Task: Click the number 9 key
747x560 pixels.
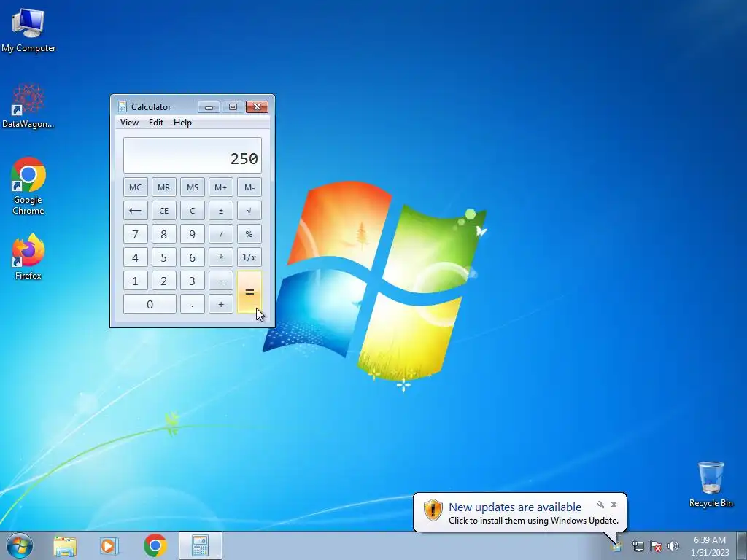Action: [193, 234]
